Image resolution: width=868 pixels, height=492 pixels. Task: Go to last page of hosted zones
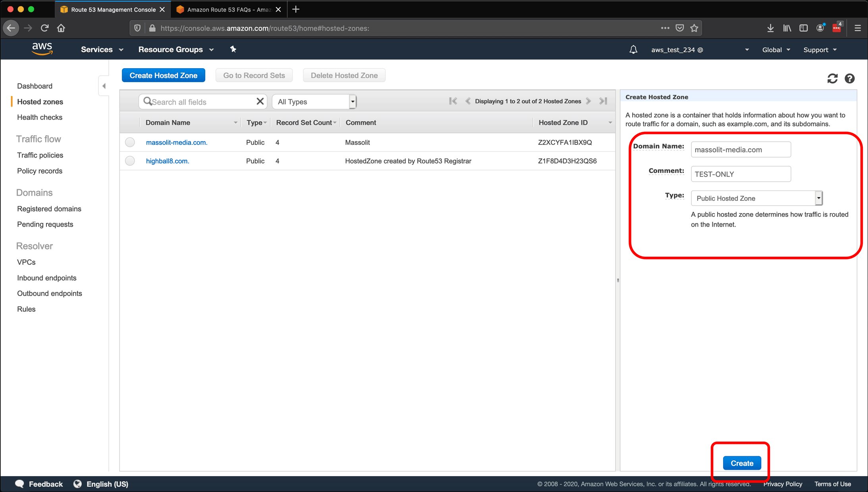point(603,101)
